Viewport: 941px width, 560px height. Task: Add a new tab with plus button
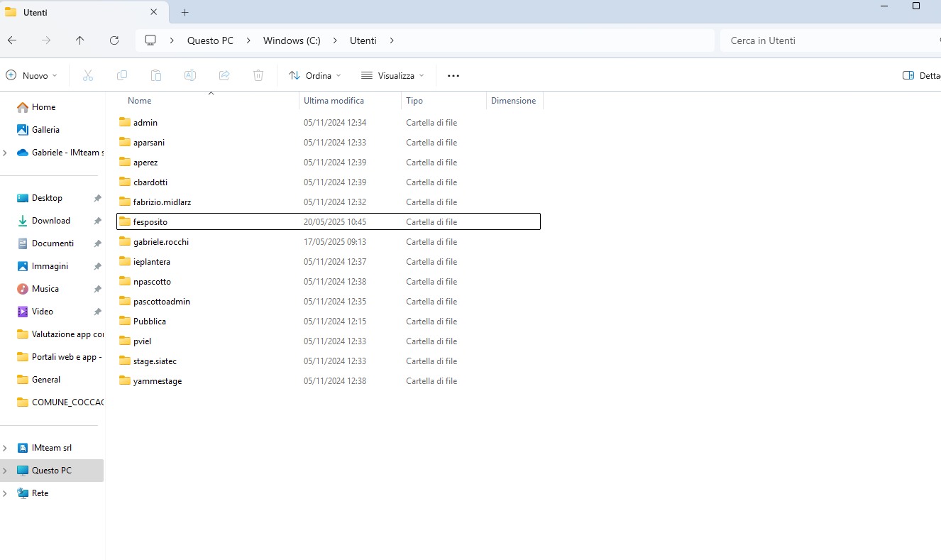pos(185,12)
